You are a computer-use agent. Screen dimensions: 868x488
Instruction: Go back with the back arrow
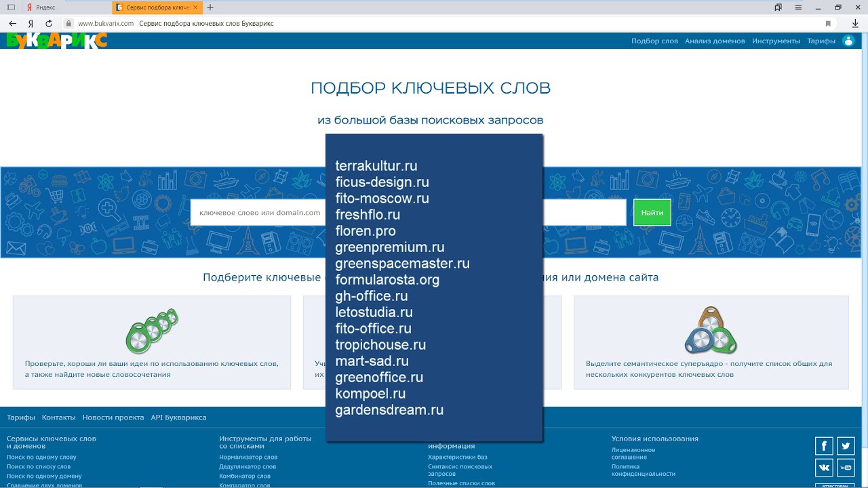coord(12,23)
